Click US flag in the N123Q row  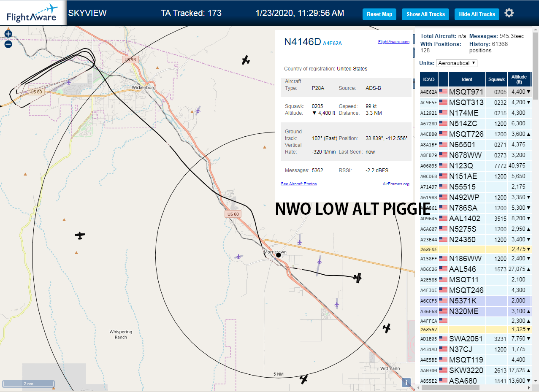click(443, 166)
